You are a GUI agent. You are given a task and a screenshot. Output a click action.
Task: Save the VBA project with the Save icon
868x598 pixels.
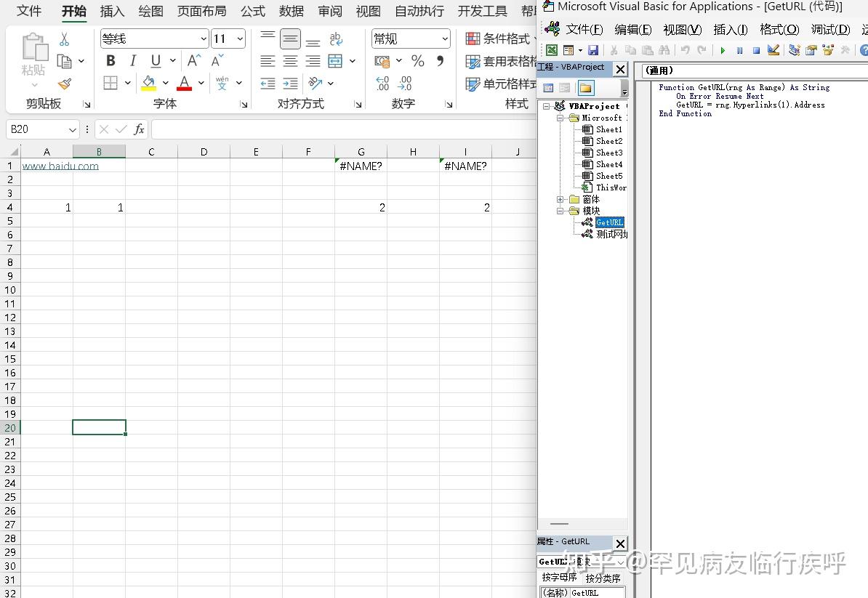pyautogui.click(x=593, y=50)
